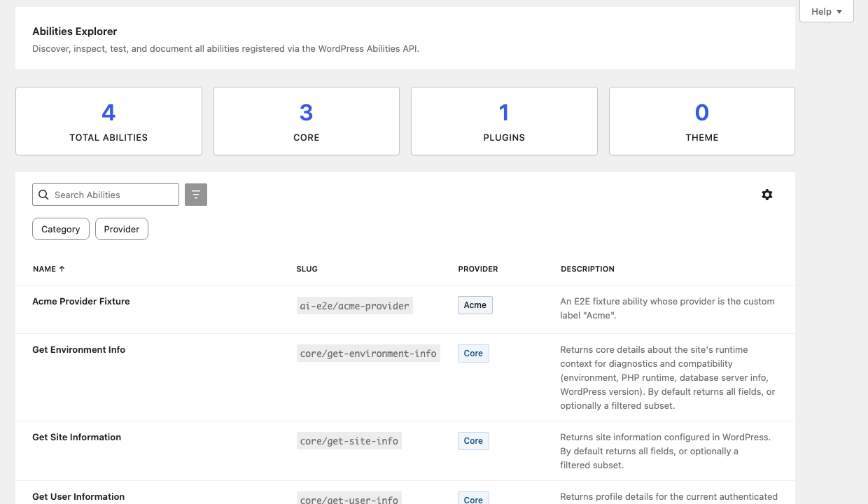This screenshot has height=504, width=868.
Task: Click the Acme Provider Fixture description text
Action: [667, 308]
